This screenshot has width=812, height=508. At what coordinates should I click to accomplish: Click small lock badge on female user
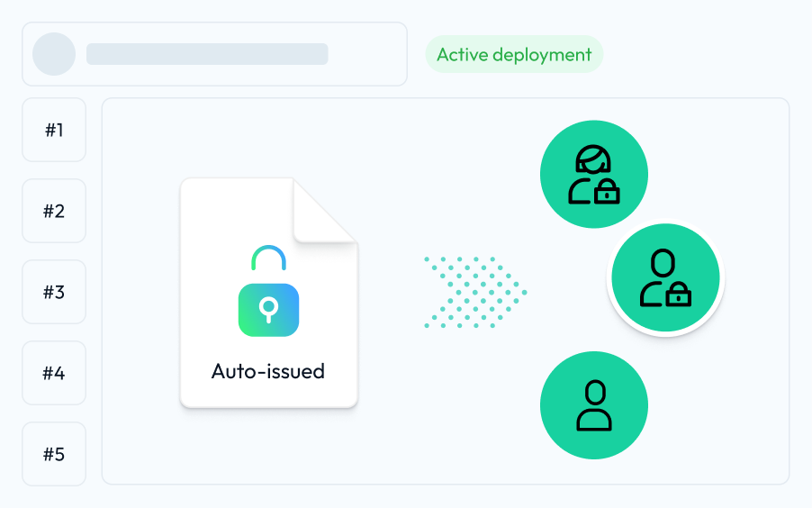coord(607,191)
